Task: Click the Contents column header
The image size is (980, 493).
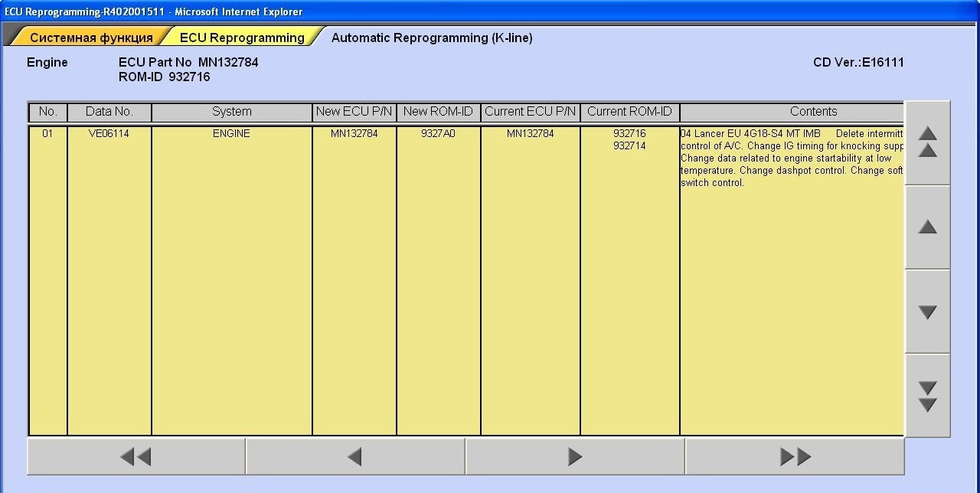Action: click(x=792, y=112)
